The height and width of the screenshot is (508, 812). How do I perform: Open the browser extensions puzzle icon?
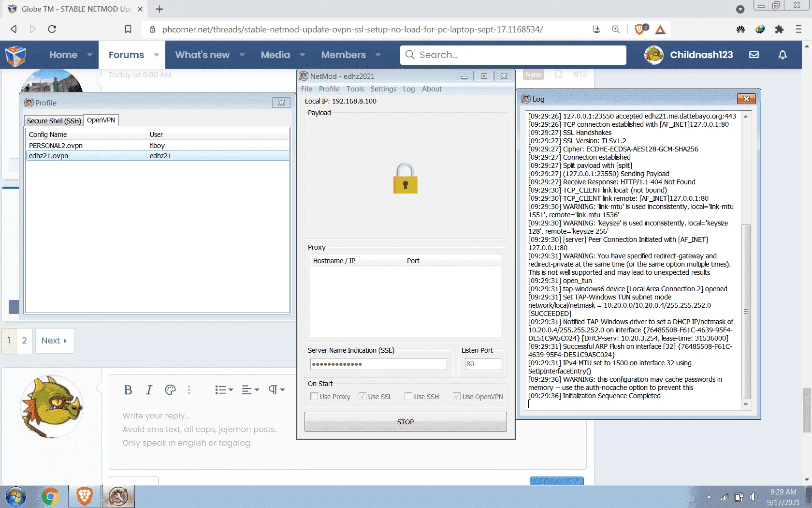pyautogui.click(x=779, y=29)
